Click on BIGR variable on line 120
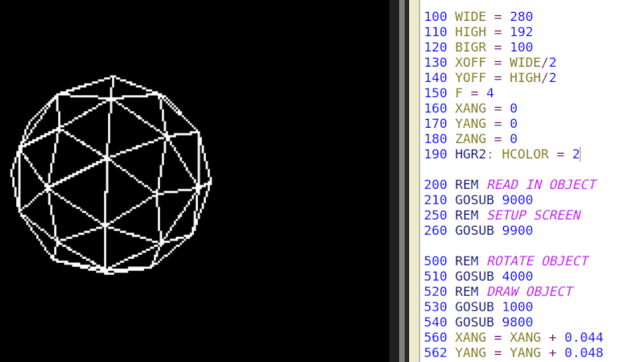The width and height of the screenshot is (644, 362). [x=470, y=47]
